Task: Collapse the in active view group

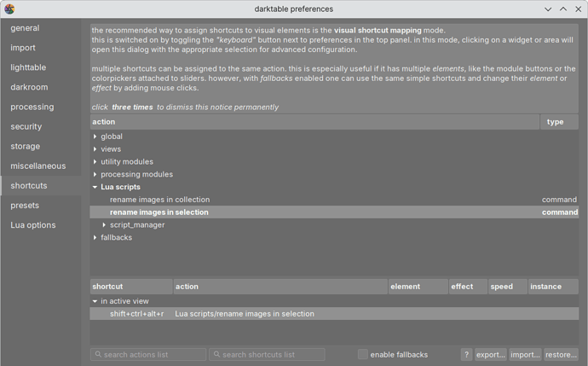Action: click(95, 301)
